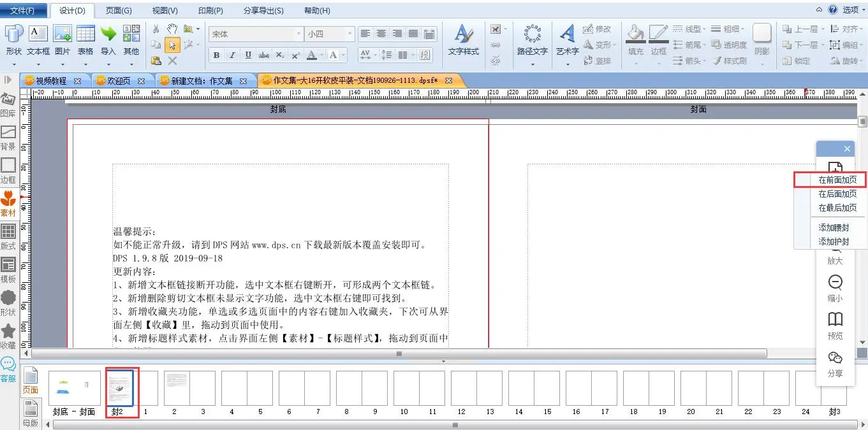Open 图库 in the left sidebar
Viewport: 868px width, 430px height.
click(x=8, y=106)
